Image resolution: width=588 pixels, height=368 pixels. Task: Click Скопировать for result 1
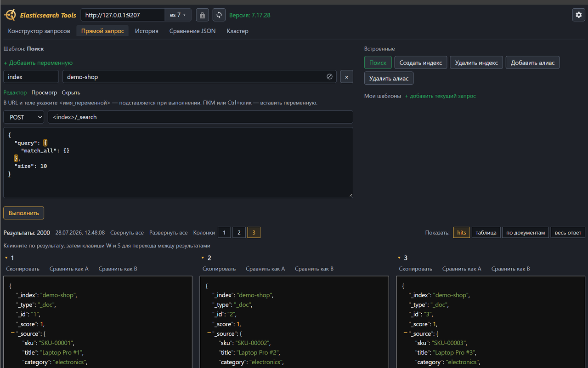[23, 269]
